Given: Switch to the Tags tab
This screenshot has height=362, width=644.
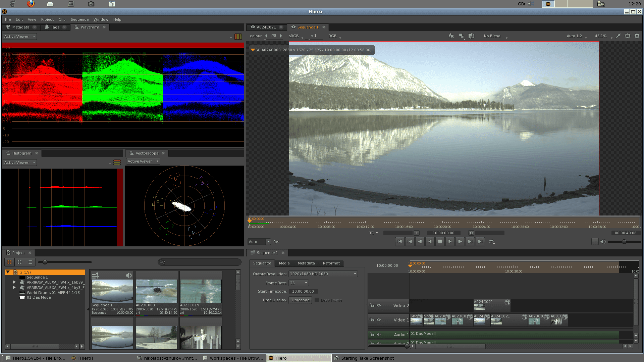Looking at the screenshot, I should tap(55, 27).
